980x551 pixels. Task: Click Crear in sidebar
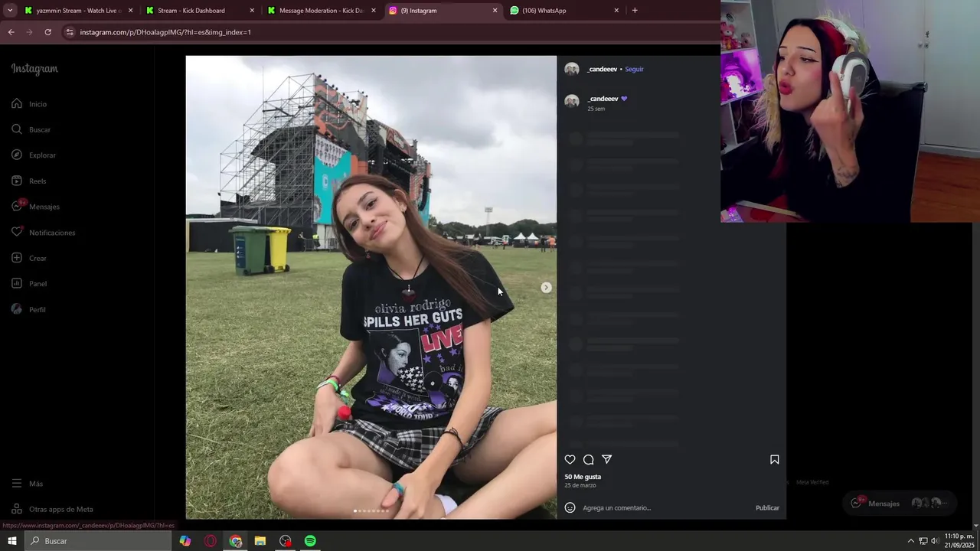pos(29,259)
